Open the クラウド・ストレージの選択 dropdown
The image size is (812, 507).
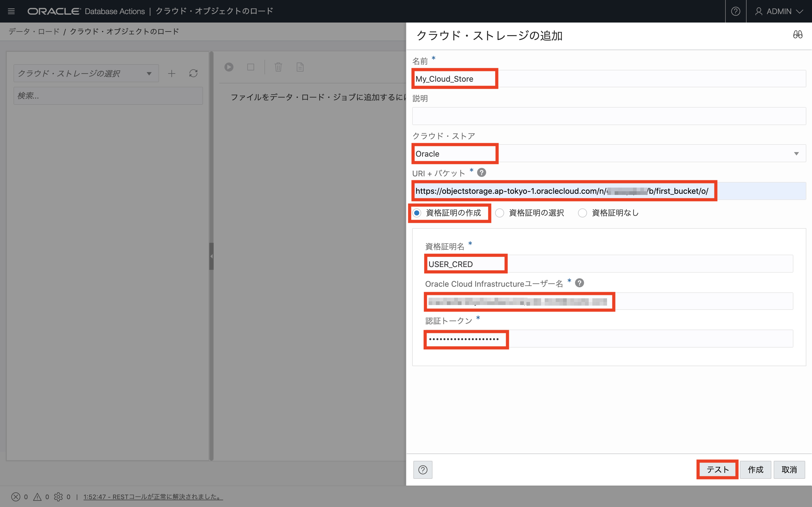point(86,74)
